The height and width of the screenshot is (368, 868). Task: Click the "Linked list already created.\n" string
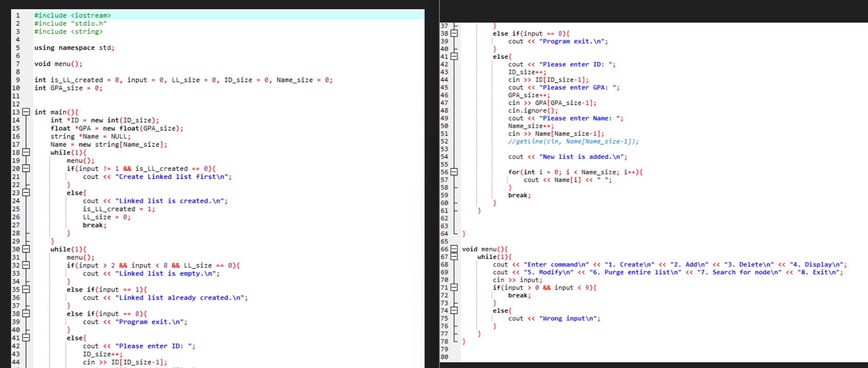click(x=180, y=298)
